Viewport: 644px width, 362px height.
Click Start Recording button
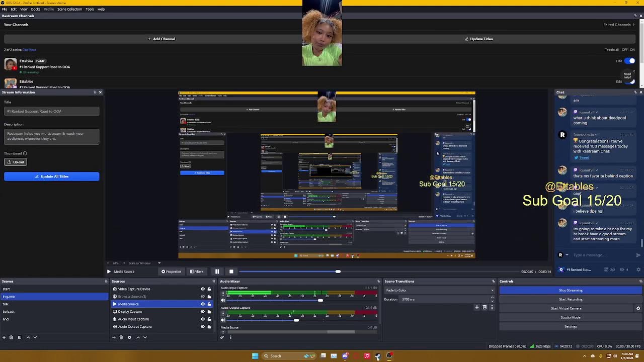571,299
